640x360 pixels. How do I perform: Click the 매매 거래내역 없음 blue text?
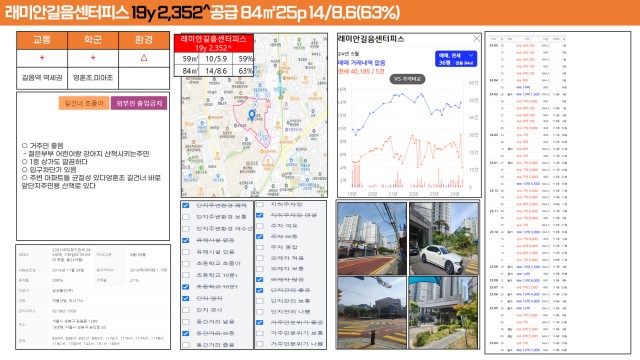[x=361, y=63]
